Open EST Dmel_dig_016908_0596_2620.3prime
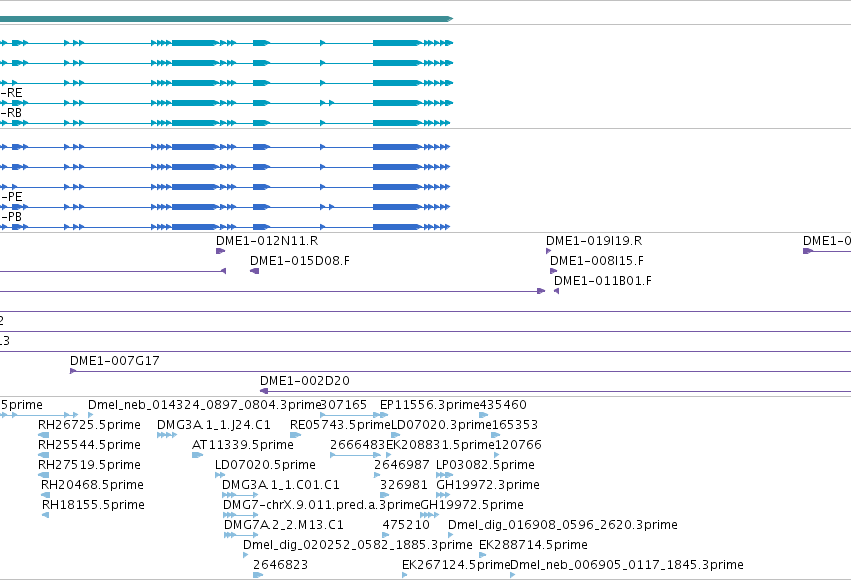851x580 pixels. 563,525
